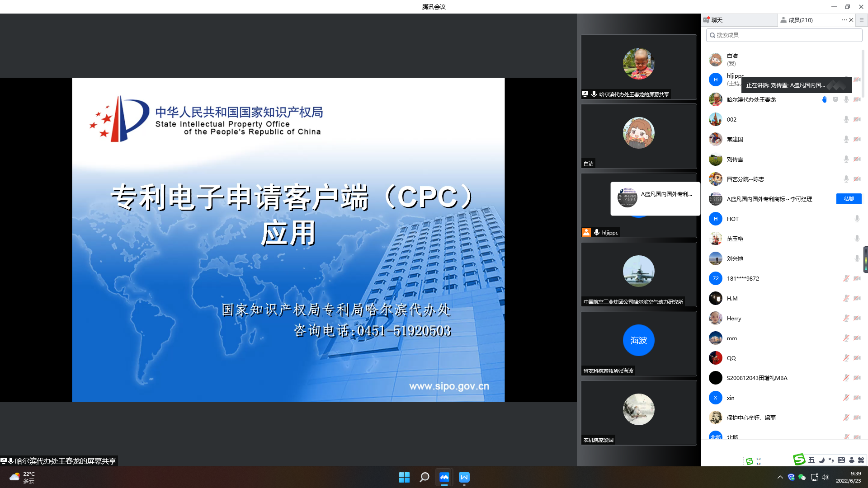Select the 白洁 video tile
The width and height of the screenshot is (868, 488).
pos(639,136)
